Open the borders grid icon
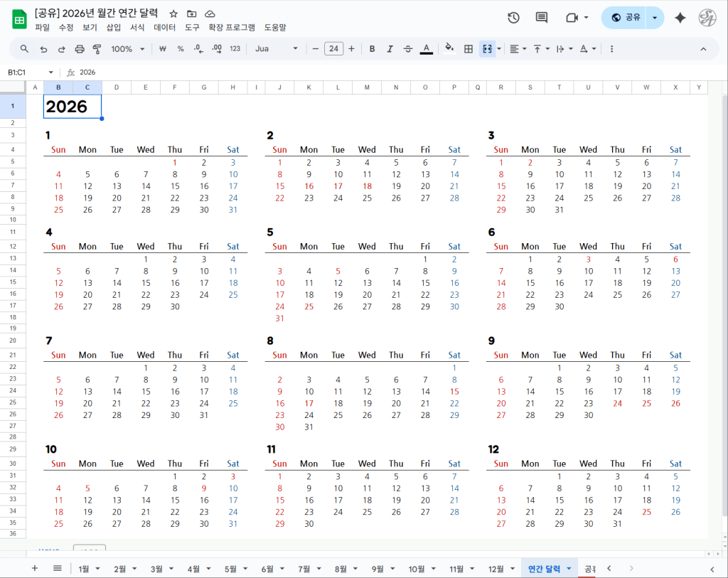 [469, 49]
